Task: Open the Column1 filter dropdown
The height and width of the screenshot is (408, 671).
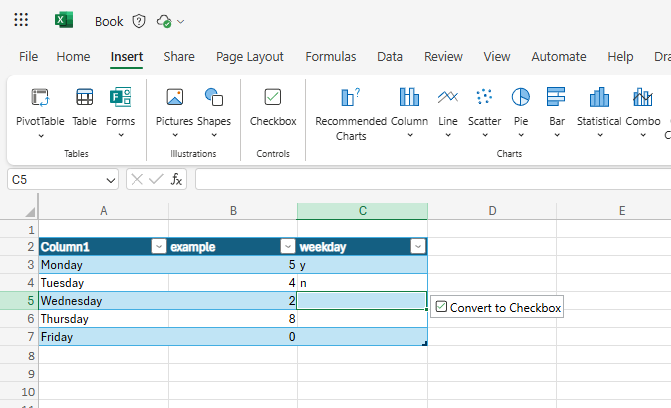Action: tap(158, 247)
